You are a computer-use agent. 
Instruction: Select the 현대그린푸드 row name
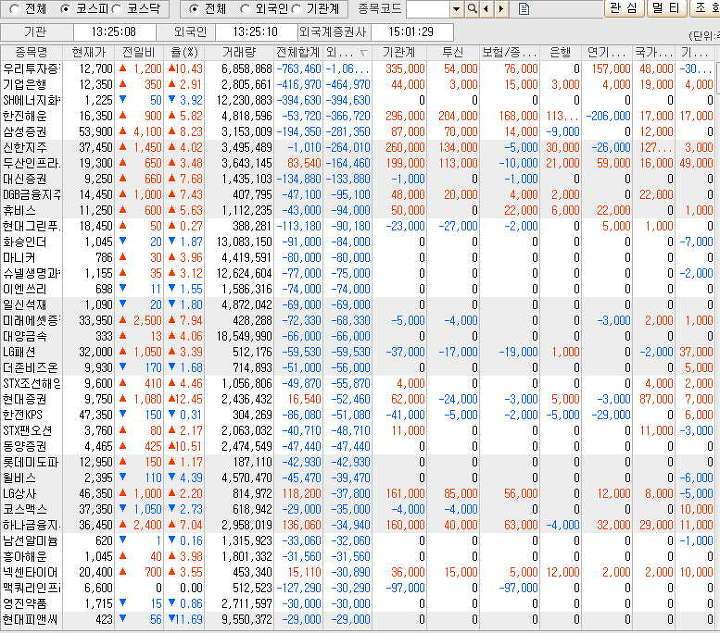[31, 226]
